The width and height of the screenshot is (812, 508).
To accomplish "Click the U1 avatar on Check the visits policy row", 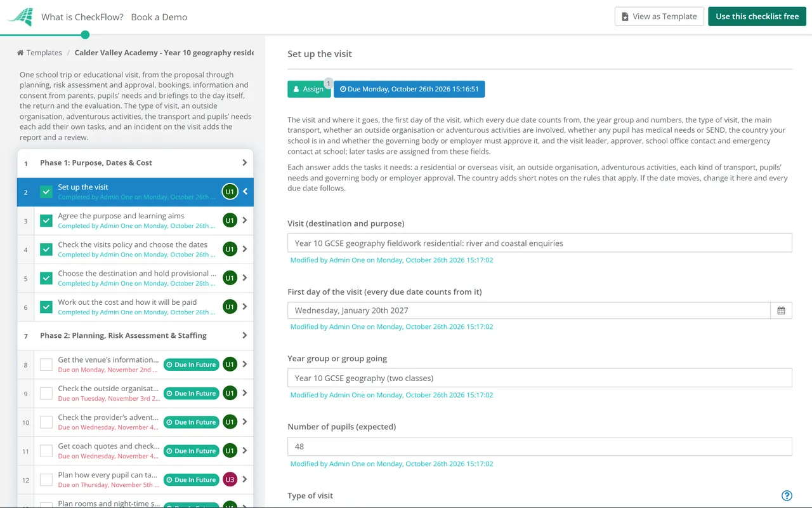I will [x=230, y=250].
